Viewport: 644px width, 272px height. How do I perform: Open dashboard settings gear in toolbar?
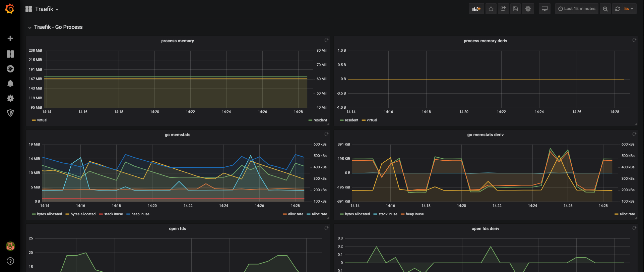[528, 9]
